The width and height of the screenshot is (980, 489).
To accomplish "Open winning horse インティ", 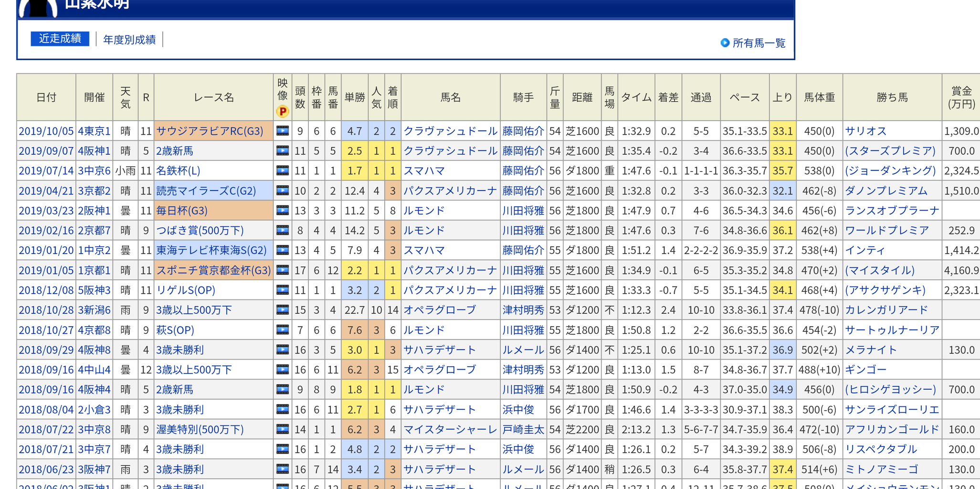I will click(865, 250).
